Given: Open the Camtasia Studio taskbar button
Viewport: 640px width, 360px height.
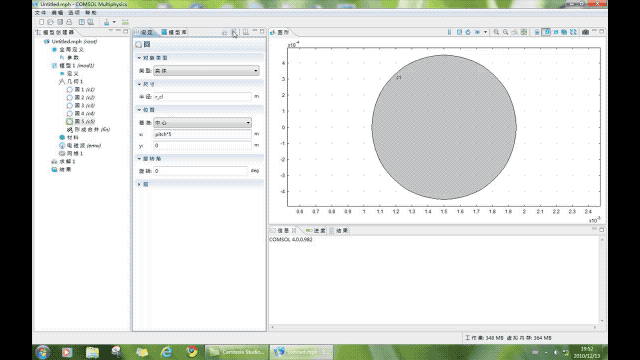Looking at the screenshot, I should [x=237, y=352].
